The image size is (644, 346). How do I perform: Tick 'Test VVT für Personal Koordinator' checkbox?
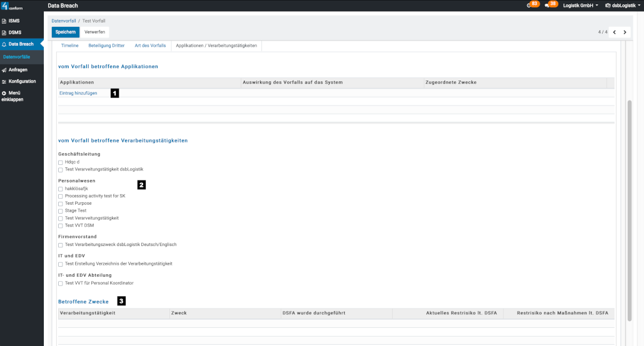pyautogui.click(x=61, y=284)
